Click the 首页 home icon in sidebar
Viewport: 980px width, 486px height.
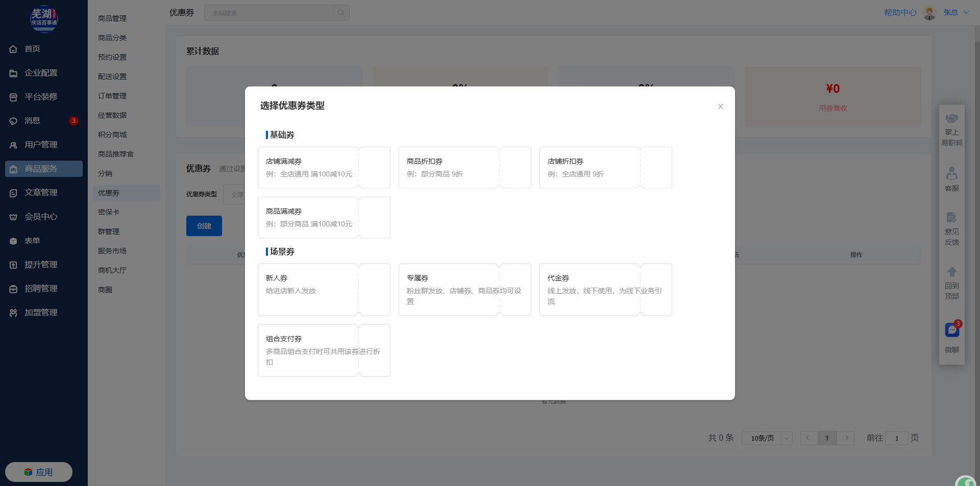(13, 49)
